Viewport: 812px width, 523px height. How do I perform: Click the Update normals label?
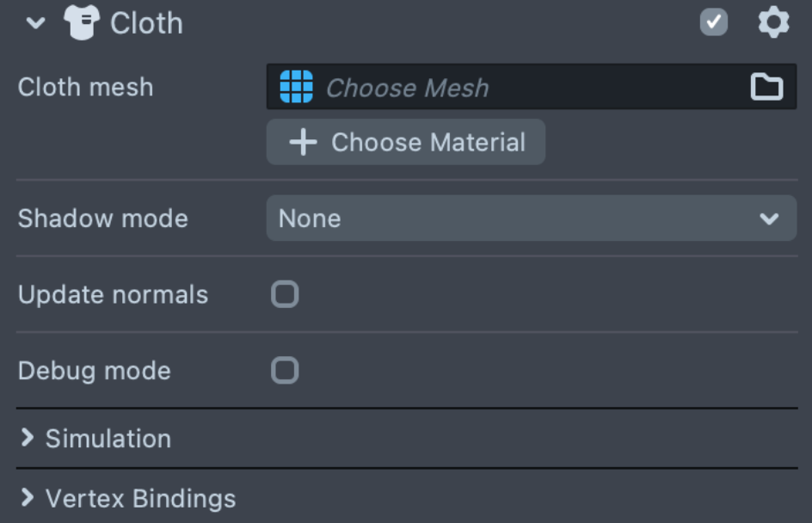point(113,294)
